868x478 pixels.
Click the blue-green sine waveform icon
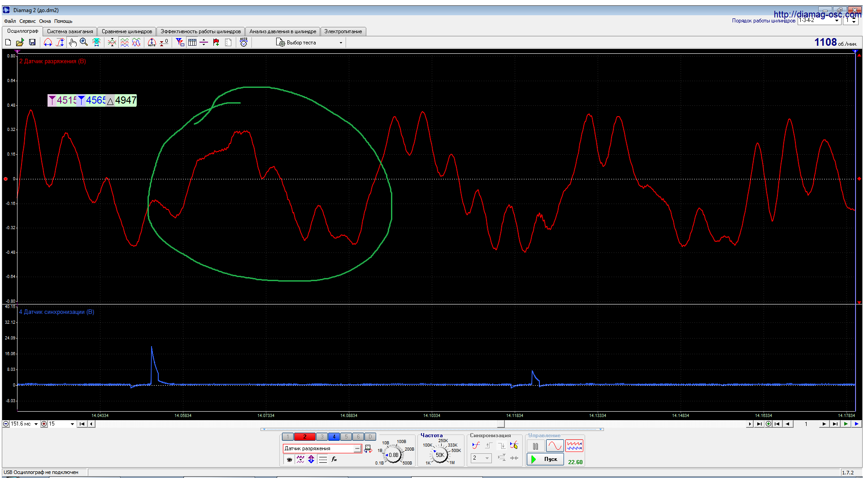click(136, 42)
